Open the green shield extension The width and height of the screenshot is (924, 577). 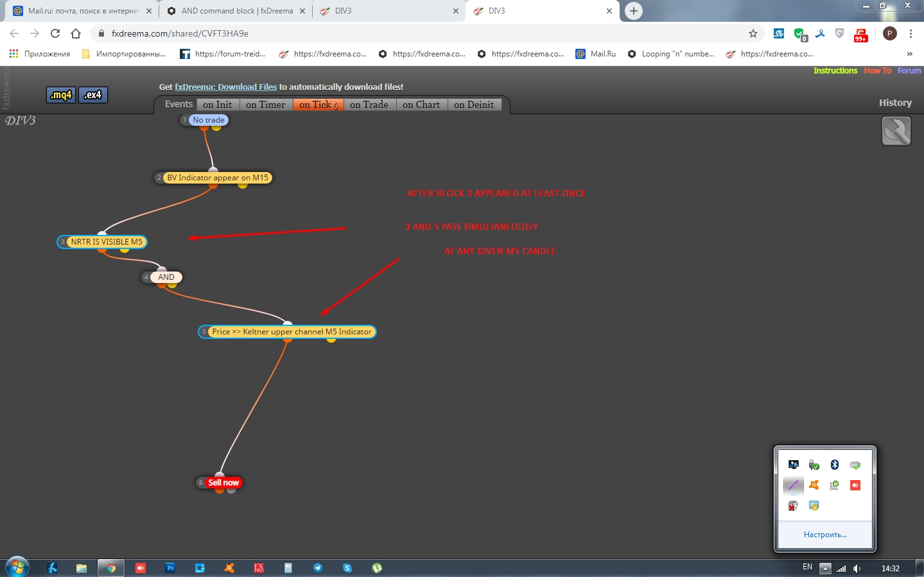(x=799, y=34)
